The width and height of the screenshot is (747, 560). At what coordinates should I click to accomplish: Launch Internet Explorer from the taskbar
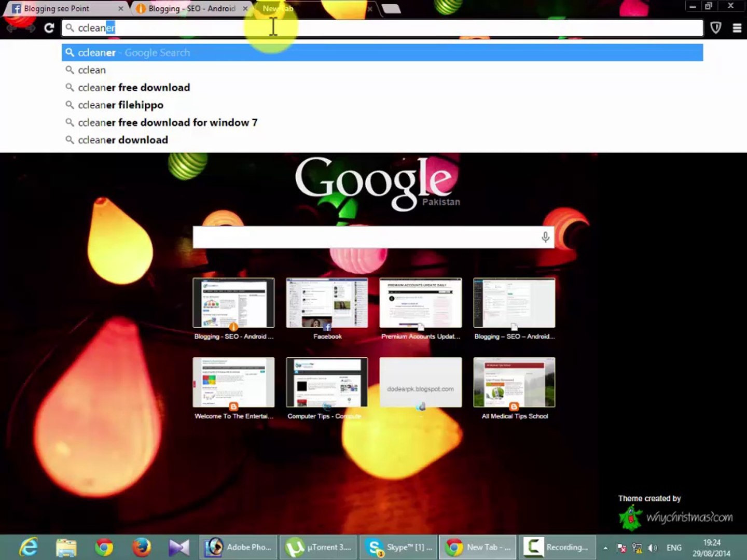[x=29, y=548]
